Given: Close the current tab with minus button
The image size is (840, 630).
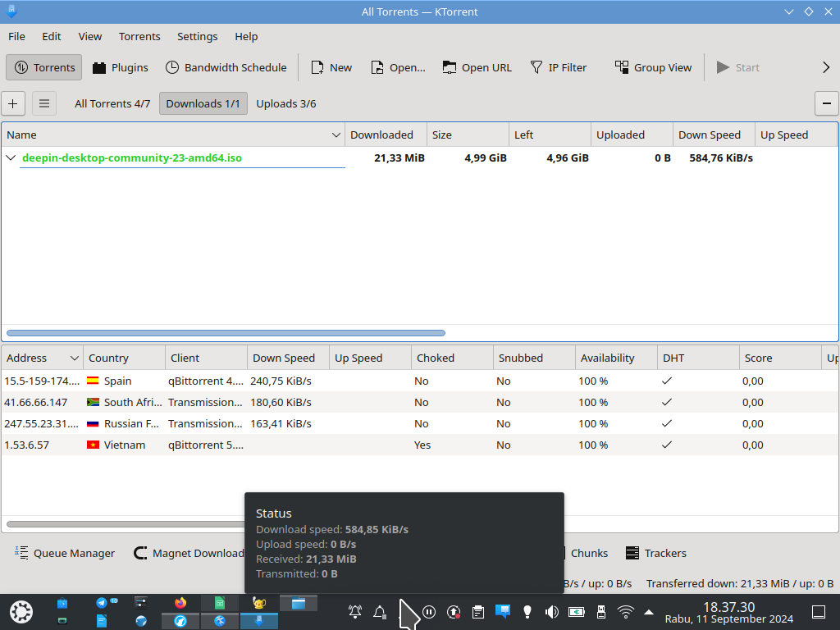Looking at the screenshot, I should point(826,103).
